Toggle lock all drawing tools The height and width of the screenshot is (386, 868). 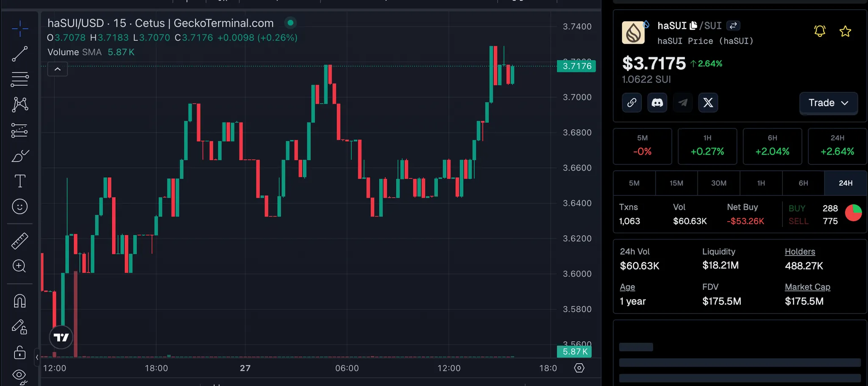[19, 352]
